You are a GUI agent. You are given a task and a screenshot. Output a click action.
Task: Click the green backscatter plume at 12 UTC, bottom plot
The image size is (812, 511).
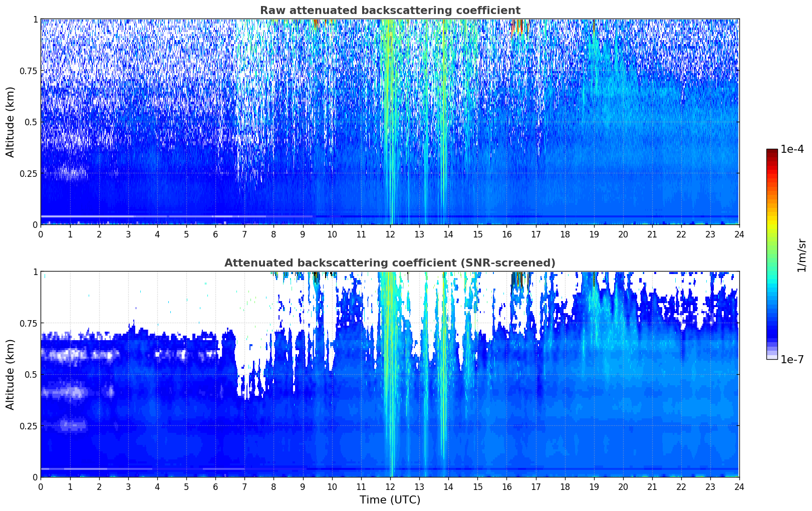390,373
